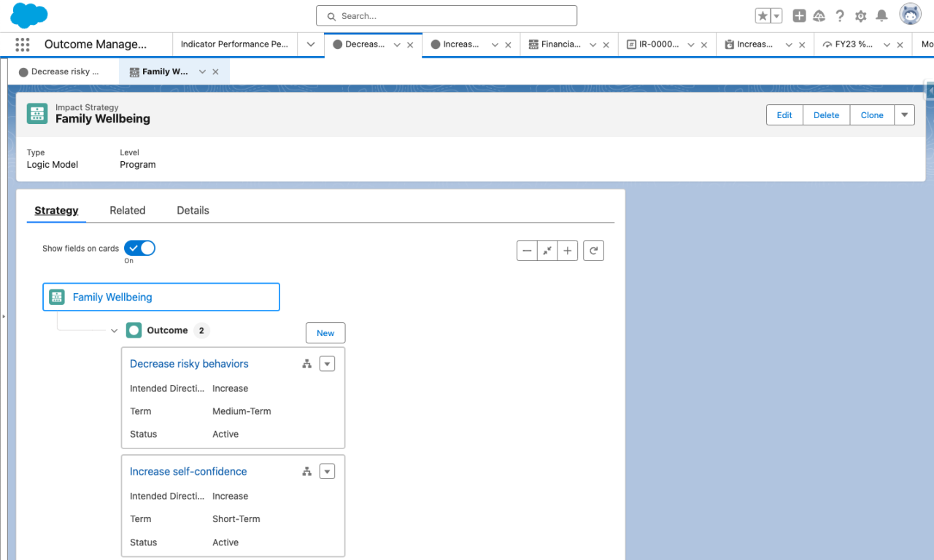Switch to the Strategy tab
Screen dimensions: 934x560
coord(56,210)
